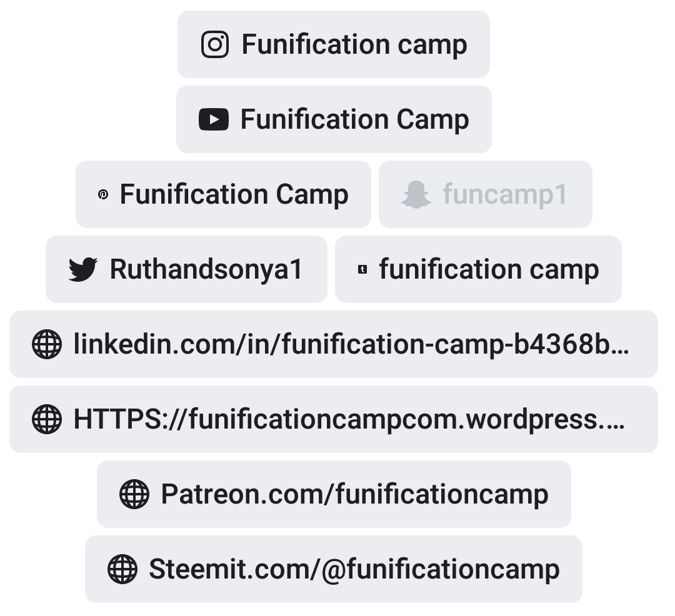Click the Twitter bird icon

(83, 269)
